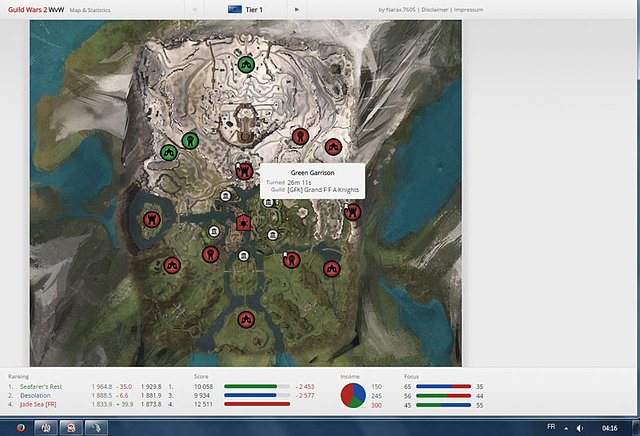Click the Green Garrison keep icon beside tooltip

tap(244, 171)
